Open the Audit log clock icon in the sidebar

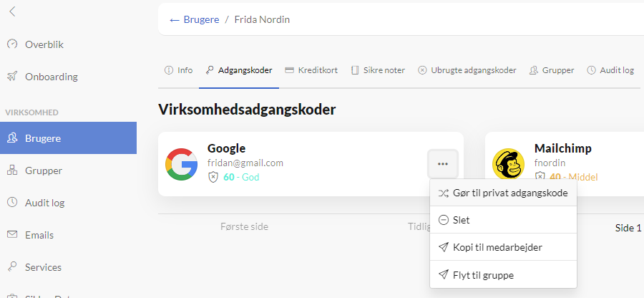click(12, 202)
